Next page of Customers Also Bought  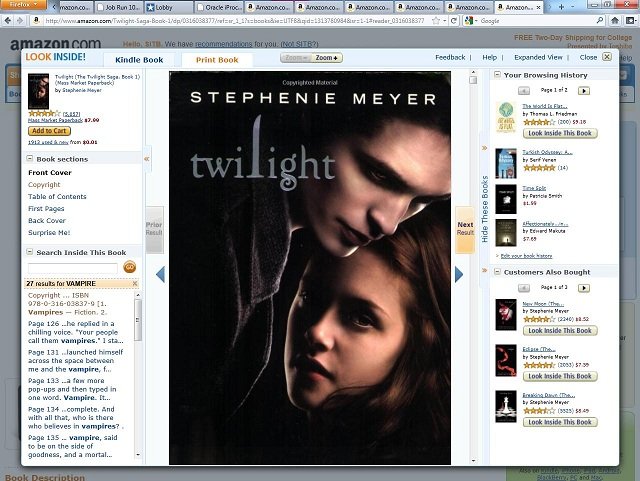(x=584, y=288)
